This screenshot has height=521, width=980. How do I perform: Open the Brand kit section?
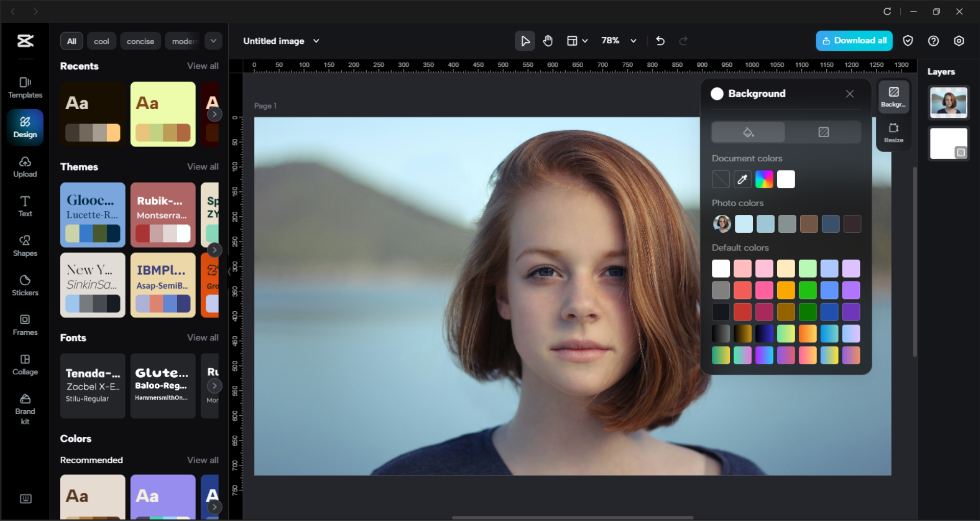(x=25, y=407)
